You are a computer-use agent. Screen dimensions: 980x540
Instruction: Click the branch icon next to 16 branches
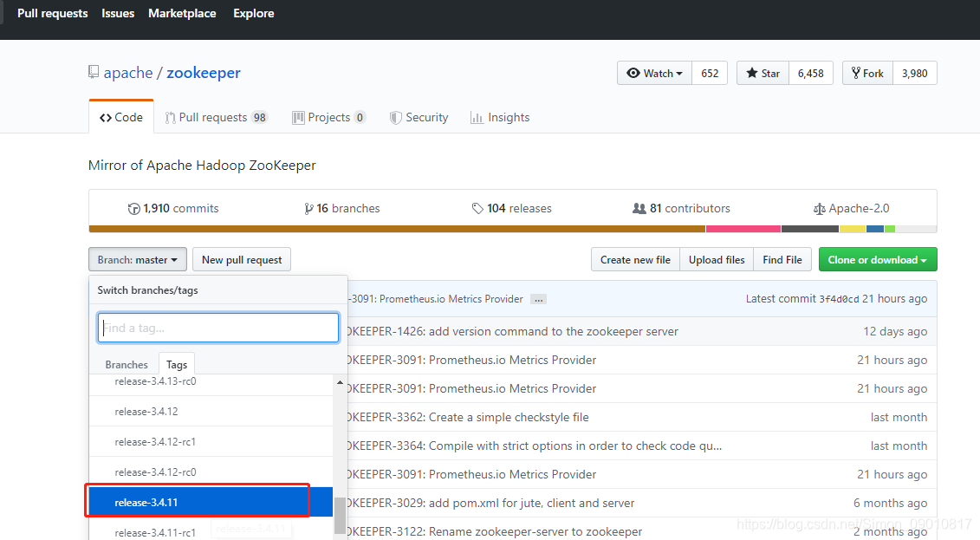308,209
